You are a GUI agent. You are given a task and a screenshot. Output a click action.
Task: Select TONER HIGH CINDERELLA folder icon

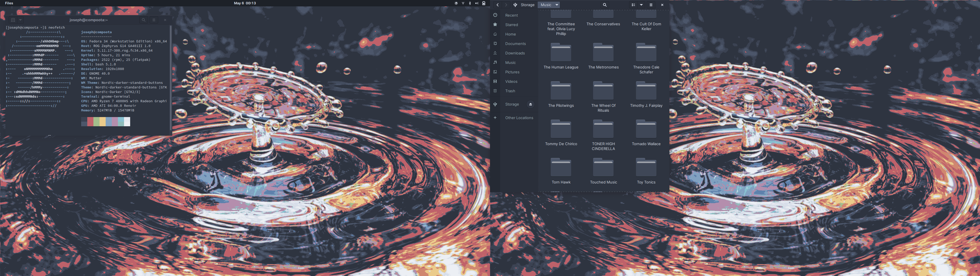[603, 129]
